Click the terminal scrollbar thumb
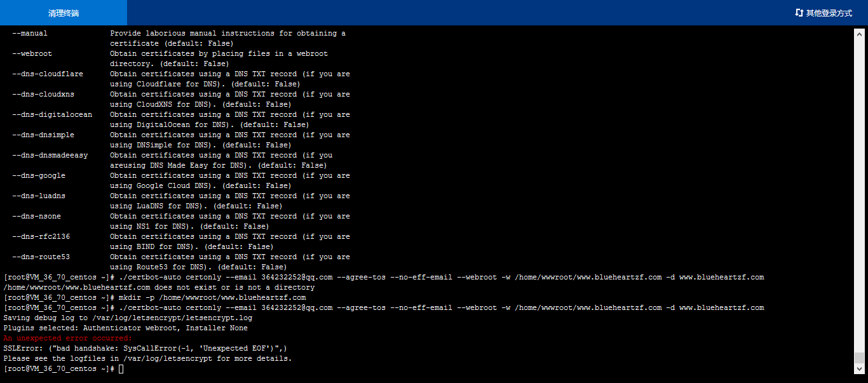 859,358
